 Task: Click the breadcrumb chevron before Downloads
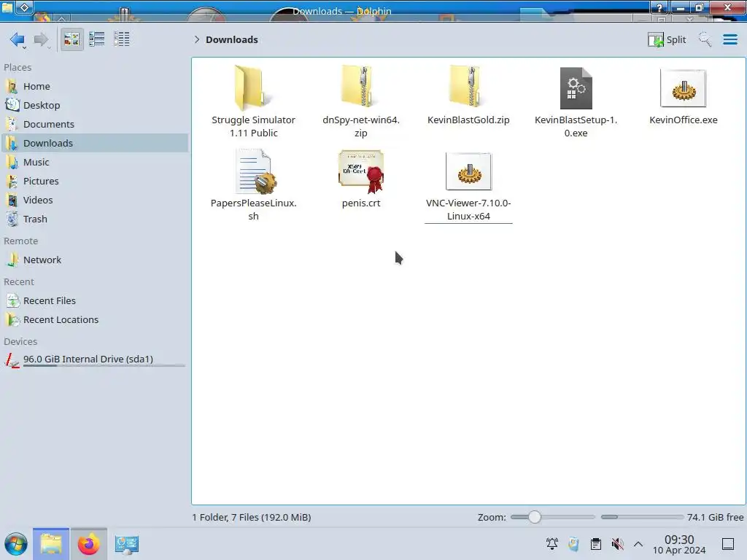[x=197, y=39]
